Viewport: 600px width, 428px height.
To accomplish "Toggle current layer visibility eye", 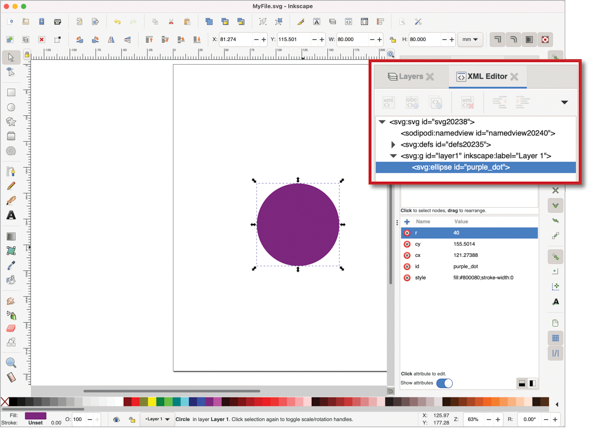I will click(x=116, y=419).
